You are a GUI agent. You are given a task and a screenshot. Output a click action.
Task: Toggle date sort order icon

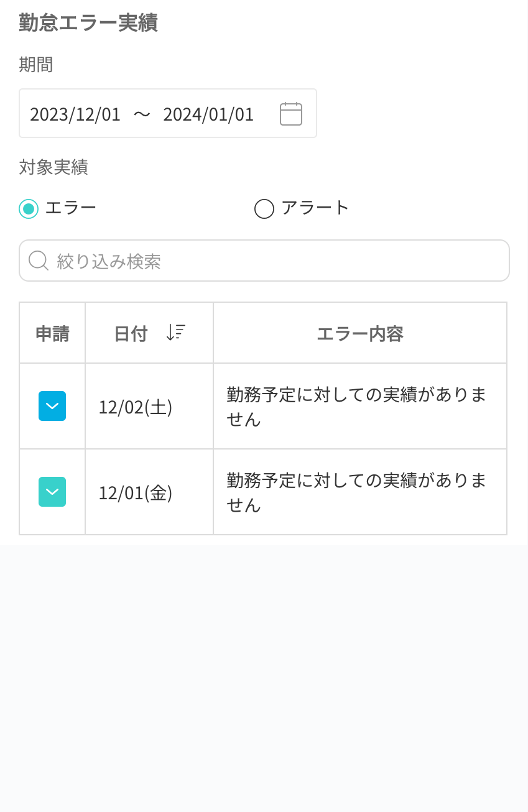tap(175, 333)
